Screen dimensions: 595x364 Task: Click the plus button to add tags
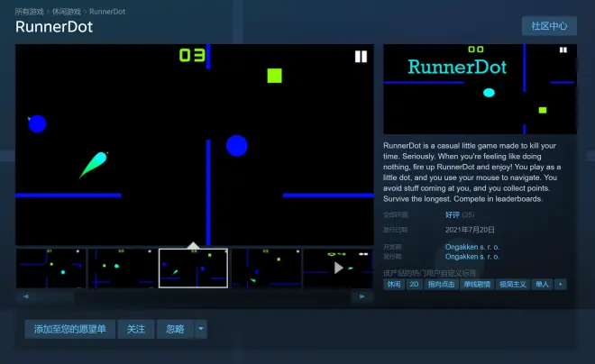click(561, 285)
